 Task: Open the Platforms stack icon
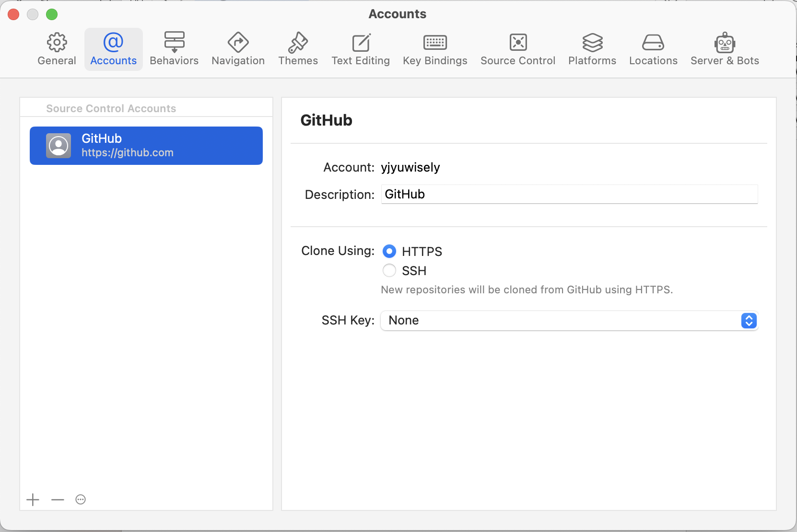point(592,43)
